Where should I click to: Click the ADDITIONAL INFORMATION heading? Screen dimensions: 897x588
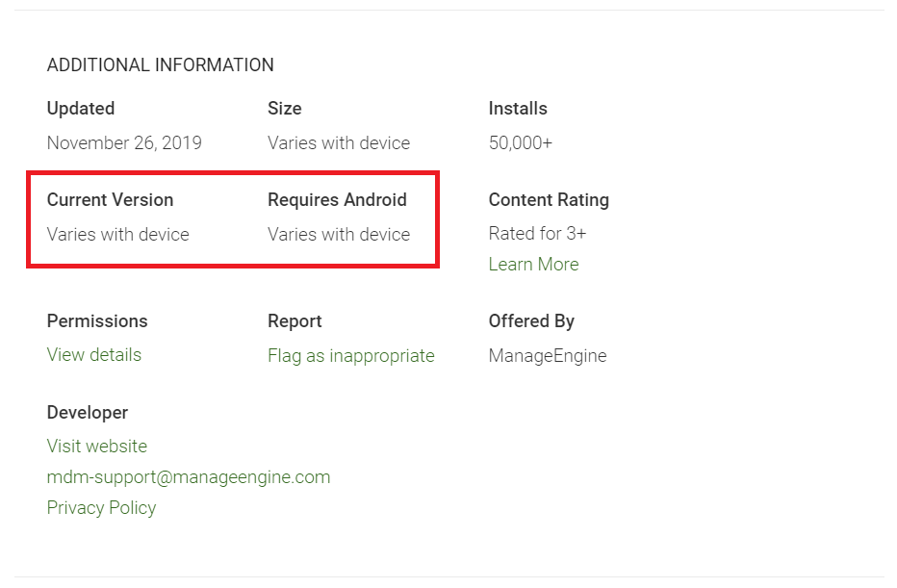(161, 65)
